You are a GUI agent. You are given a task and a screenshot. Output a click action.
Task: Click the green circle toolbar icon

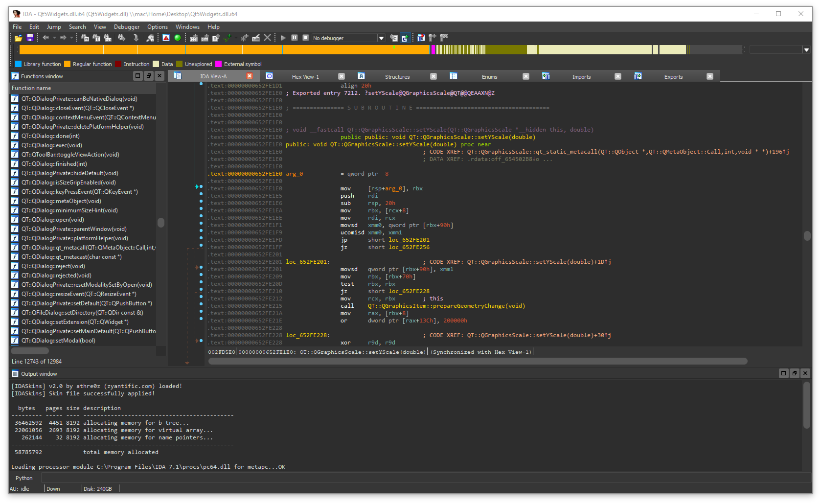click(x=178, y=38)
